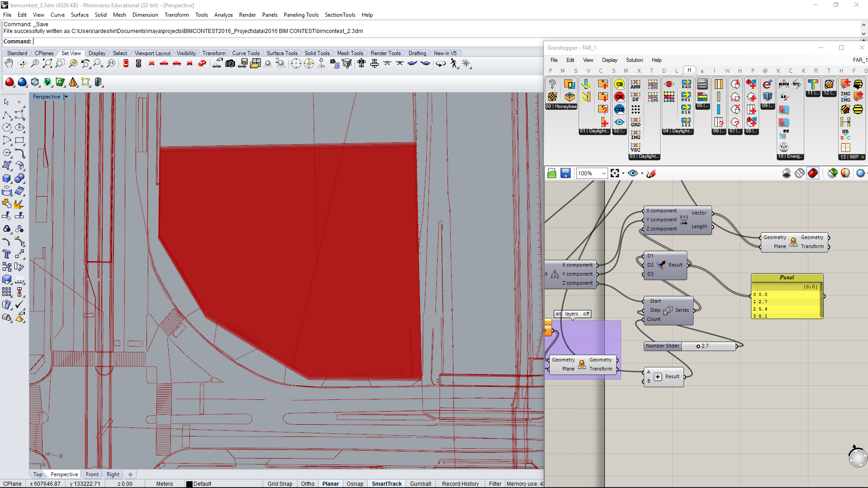The height and width of the screenshot is (488, 868).
Task: Open the Paneling Tools menu
Action: point(301,15)
